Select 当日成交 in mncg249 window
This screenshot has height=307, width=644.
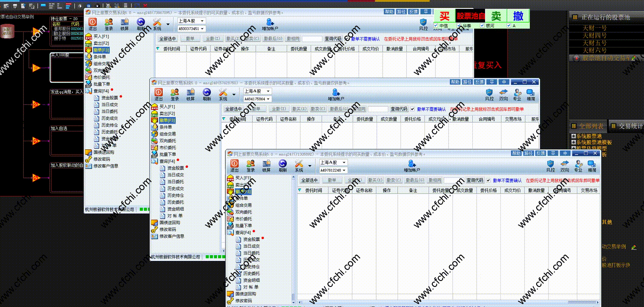175,175
